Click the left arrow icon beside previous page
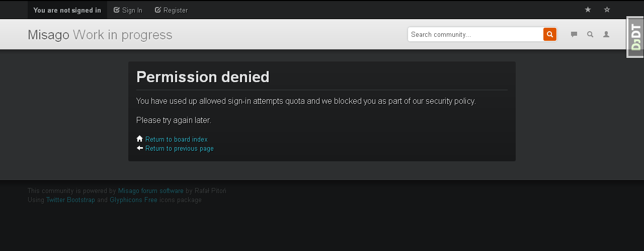The image size is (644, 251). [140, 148]
